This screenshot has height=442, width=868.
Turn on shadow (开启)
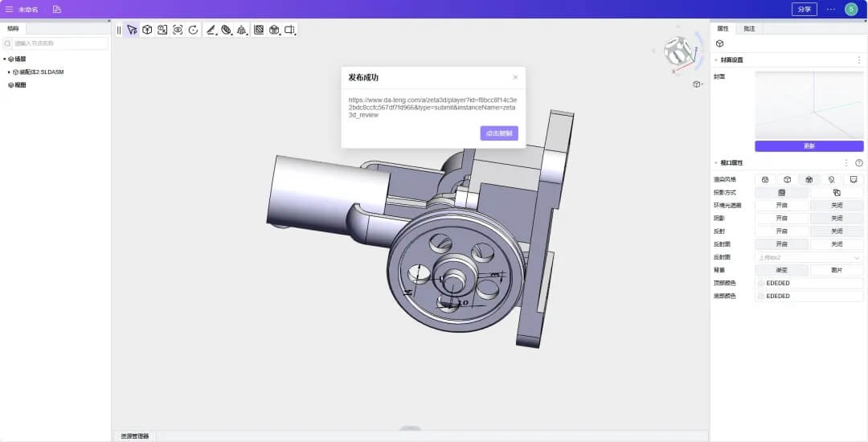click(x=782, y=218)
